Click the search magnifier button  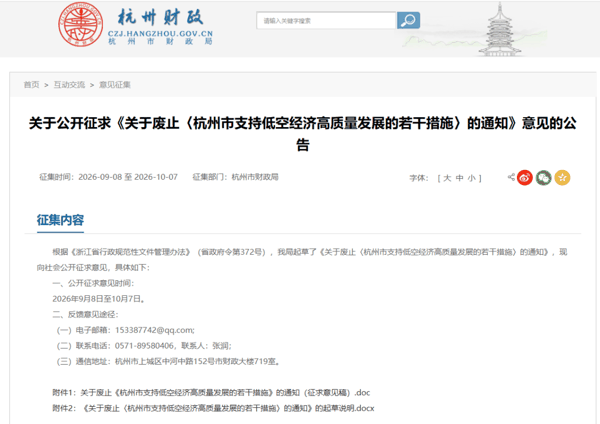[408, 20]
